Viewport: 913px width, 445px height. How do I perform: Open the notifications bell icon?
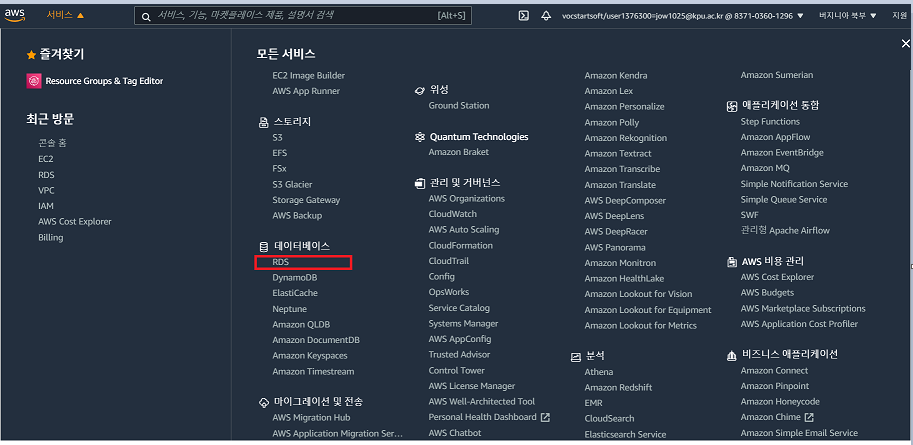546,16
